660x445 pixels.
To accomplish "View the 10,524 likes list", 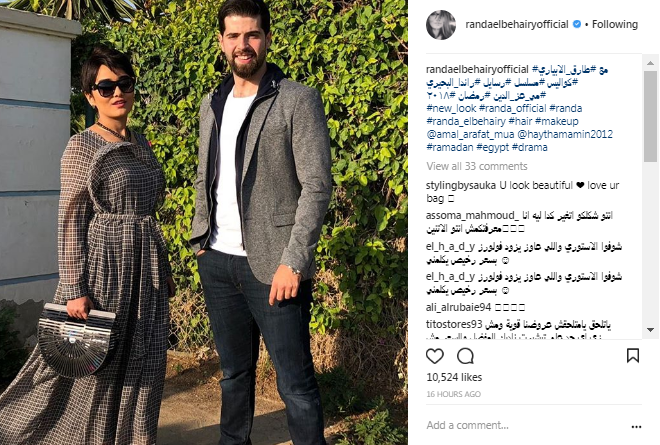I will pyautogui.click(x=454, y=377).
